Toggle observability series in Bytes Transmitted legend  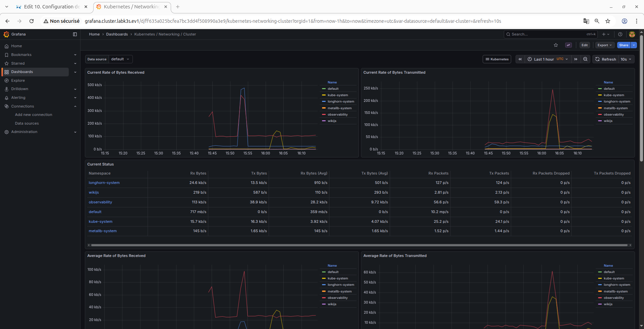pos(613,115)
